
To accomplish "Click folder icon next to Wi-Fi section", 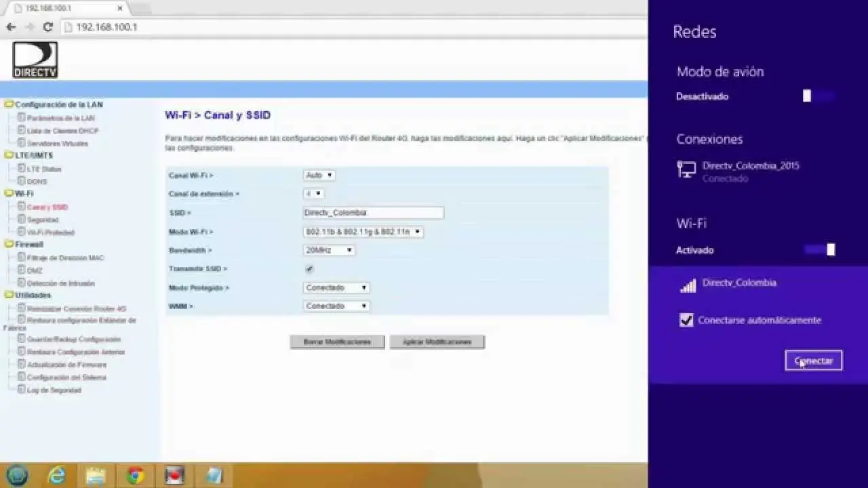I will point(9,193).
